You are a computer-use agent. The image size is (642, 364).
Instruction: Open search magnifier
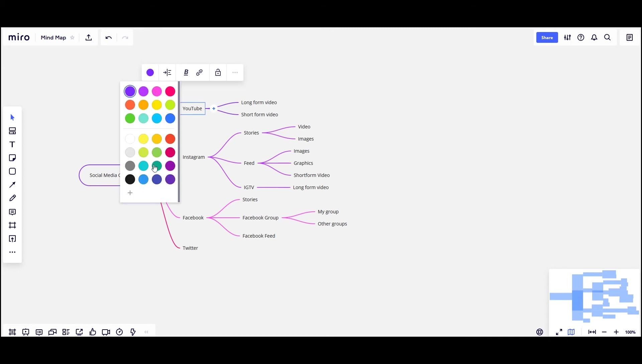coord(608,37)
